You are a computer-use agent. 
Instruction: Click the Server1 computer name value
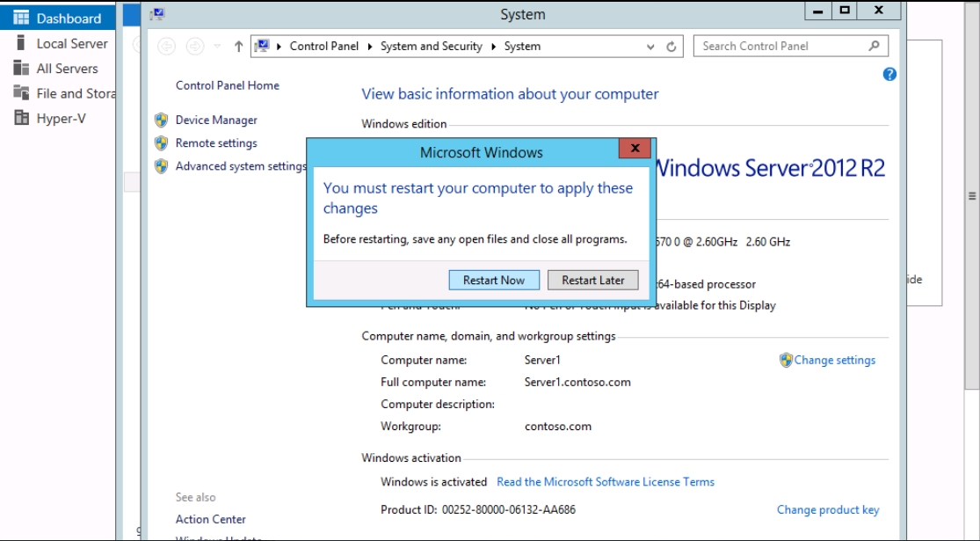542,361
